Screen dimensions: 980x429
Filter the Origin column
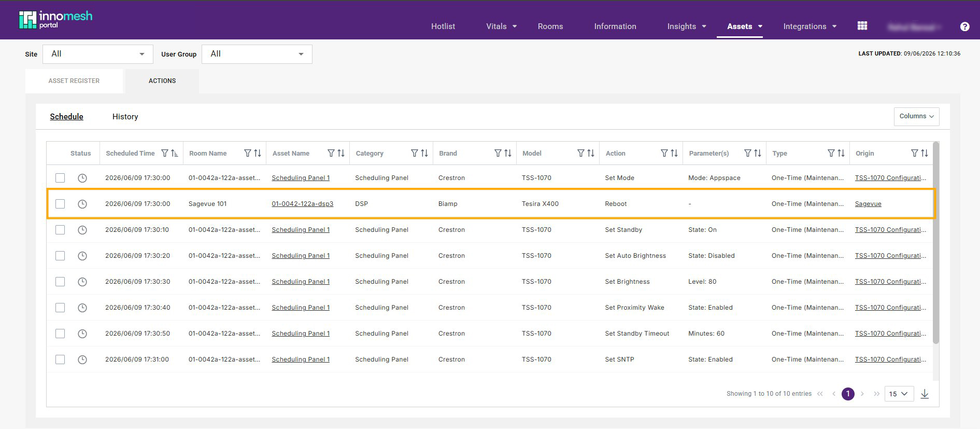(x=915, y=153)
